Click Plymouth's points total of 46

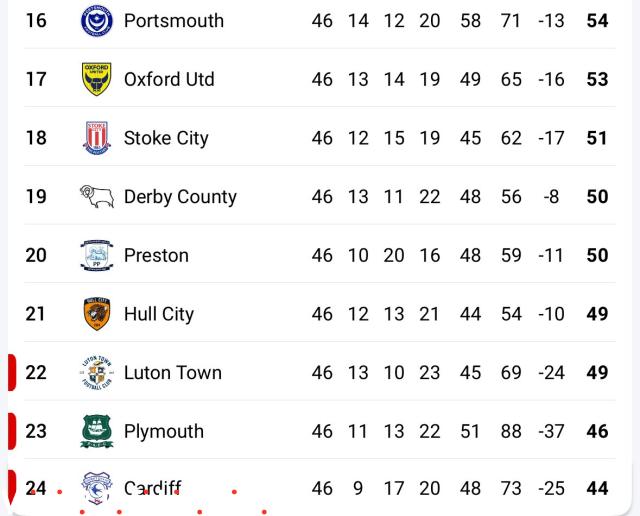pos(597,431)
